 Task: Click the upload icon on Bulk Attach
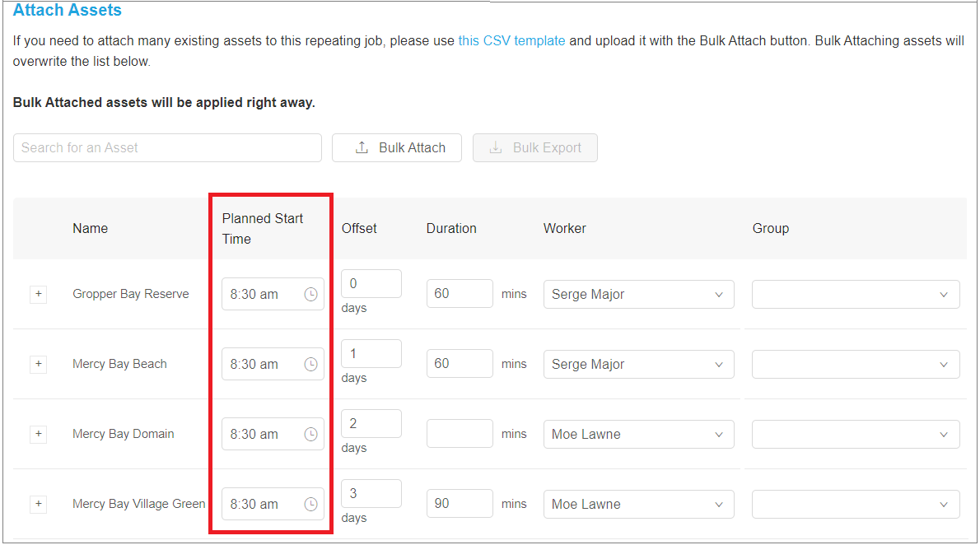[362, 147]
